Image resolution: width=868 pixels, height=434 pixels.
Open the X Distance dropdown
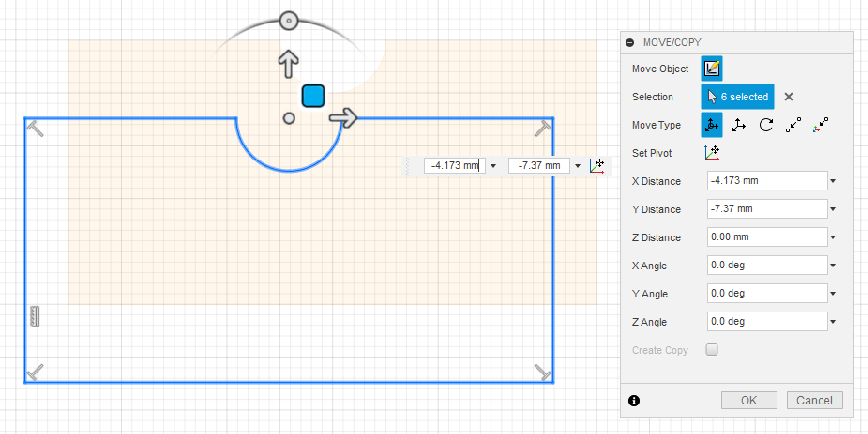[x=832, y=181]
